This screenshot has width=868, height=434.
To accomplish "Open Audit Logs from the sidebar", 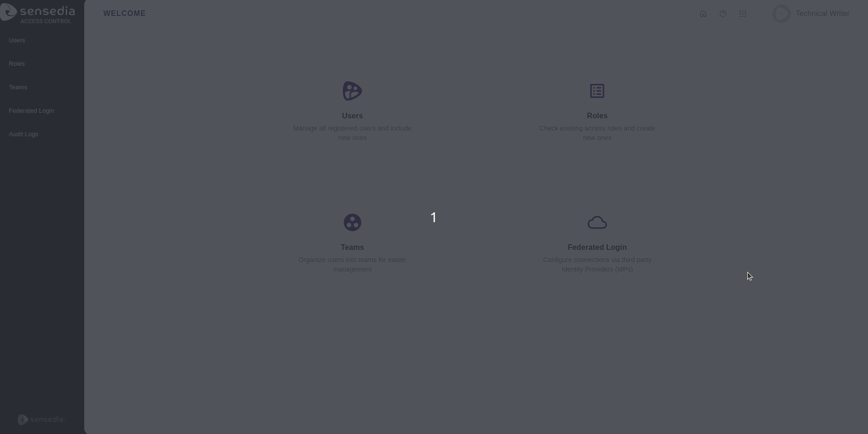I will pyautogui.click(x=23, y=134).
